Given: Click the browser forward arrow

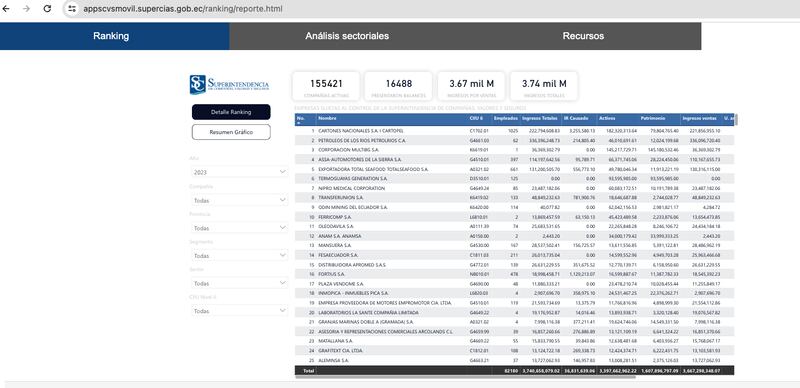Looking at the screenshot, I should pos(27,9).
